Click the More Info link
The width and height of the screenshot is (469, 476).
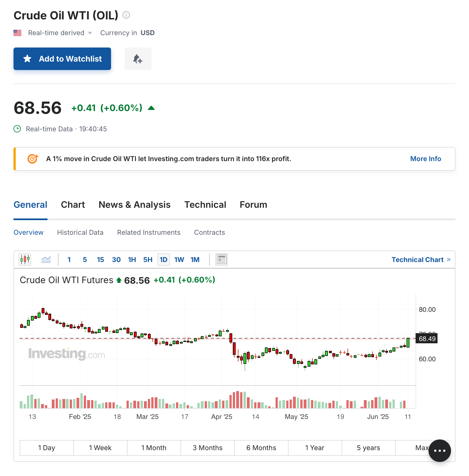425,159
